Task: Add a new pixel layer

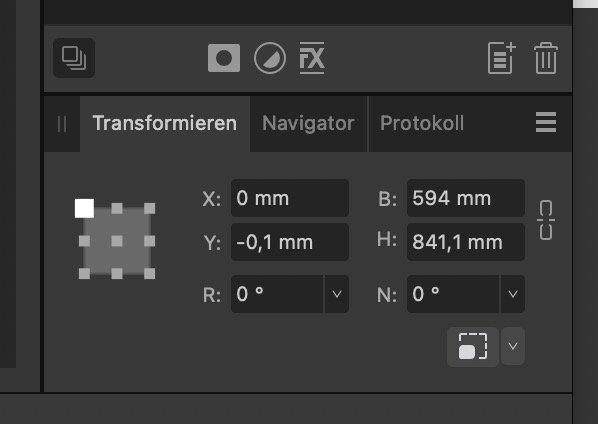Action: click(502, 58)
